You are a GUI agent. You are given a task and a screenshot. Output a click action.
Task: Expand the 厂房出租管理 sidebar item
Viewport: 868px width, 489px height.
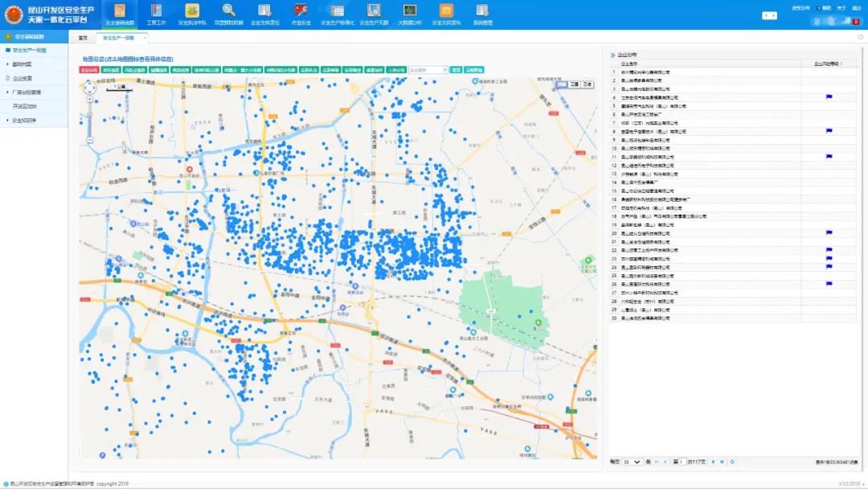pyautogui.click(x=27, y=92)
